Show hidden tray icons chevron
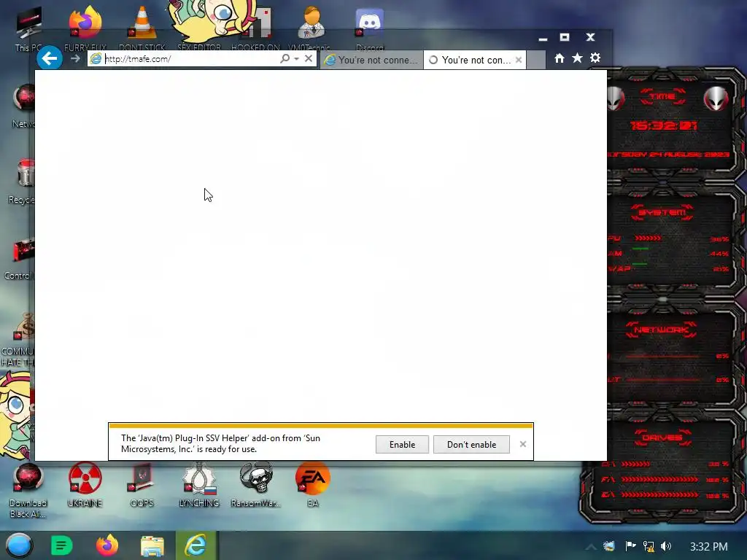 point(591,547)
